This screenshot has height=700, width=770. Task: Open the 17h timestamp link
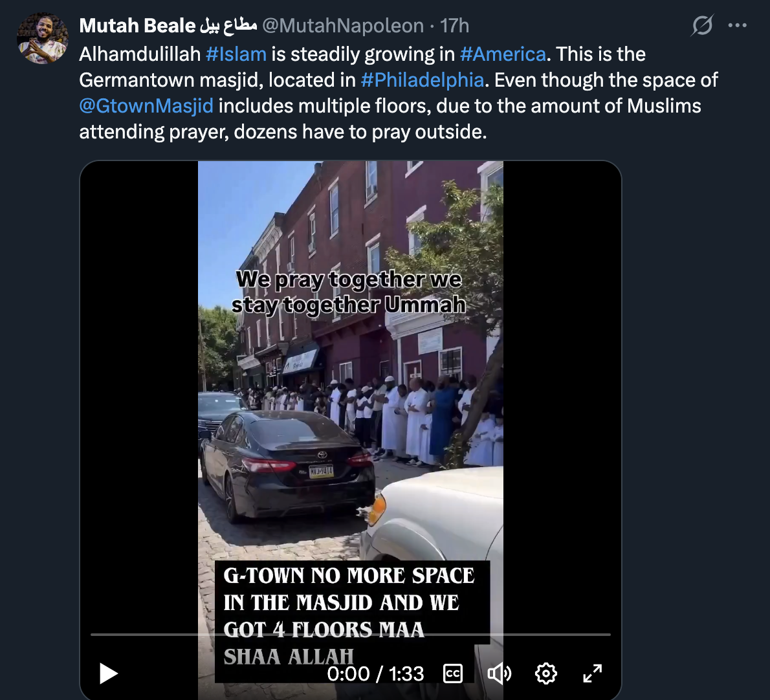click(x=454, y=25)
